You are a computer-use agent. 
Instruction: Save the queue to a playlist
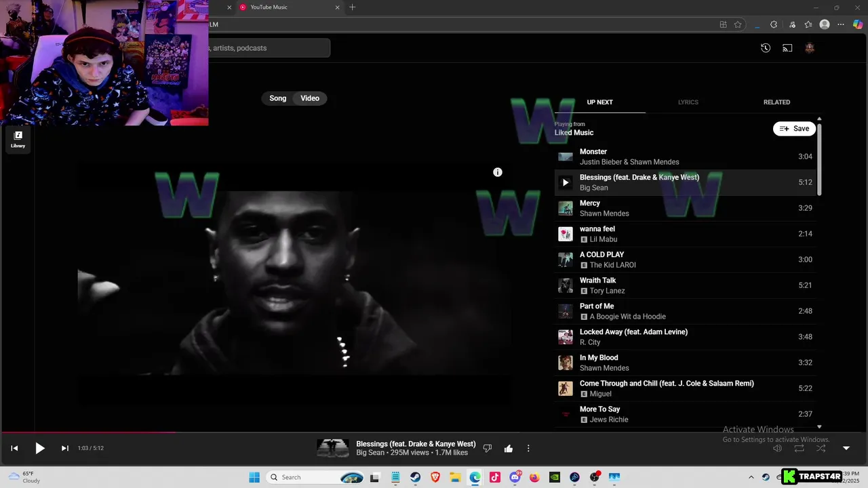click(x=794, y=129)
